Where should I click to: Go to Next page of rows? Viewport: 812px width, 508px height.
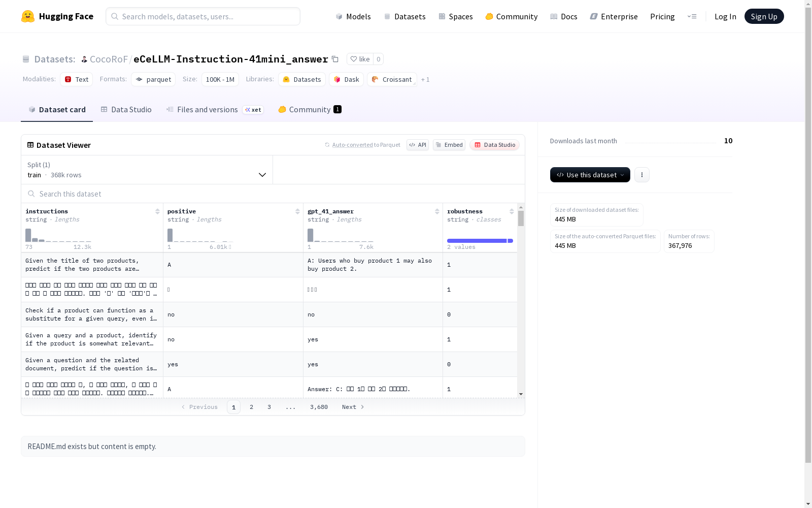pyautogui.click(x=353, y=407)
